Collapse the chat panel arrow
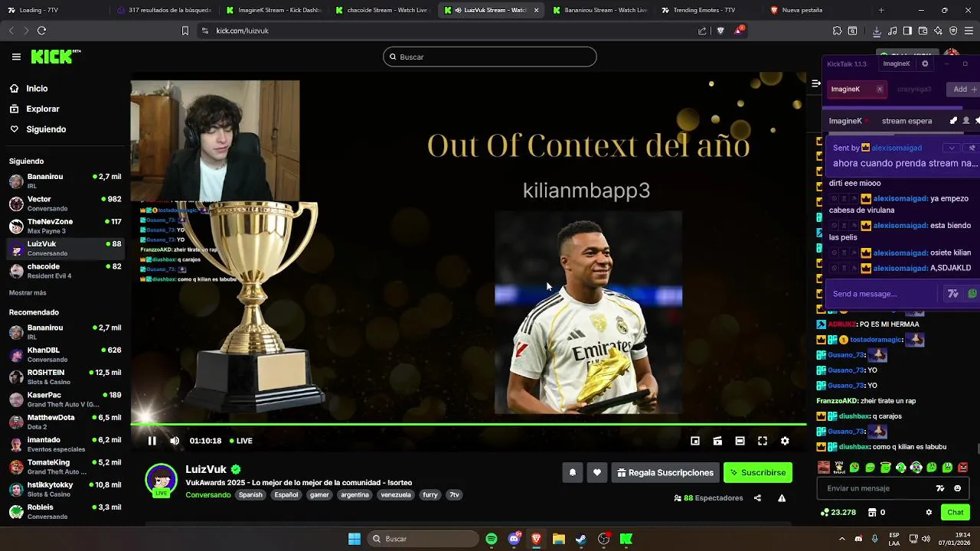The width and height of the screenshot is (980, 551). coord(816,83)
